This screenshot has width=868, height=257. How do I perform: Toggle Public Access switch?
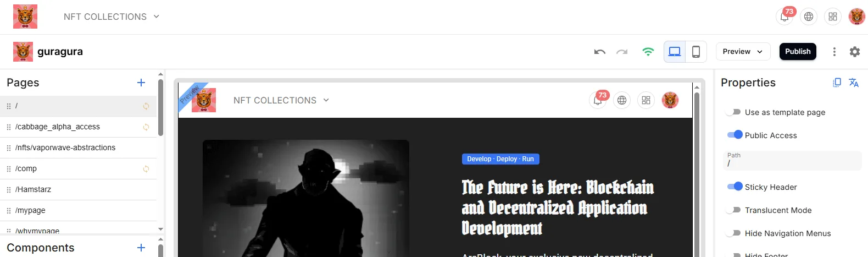tap(735, 135)
